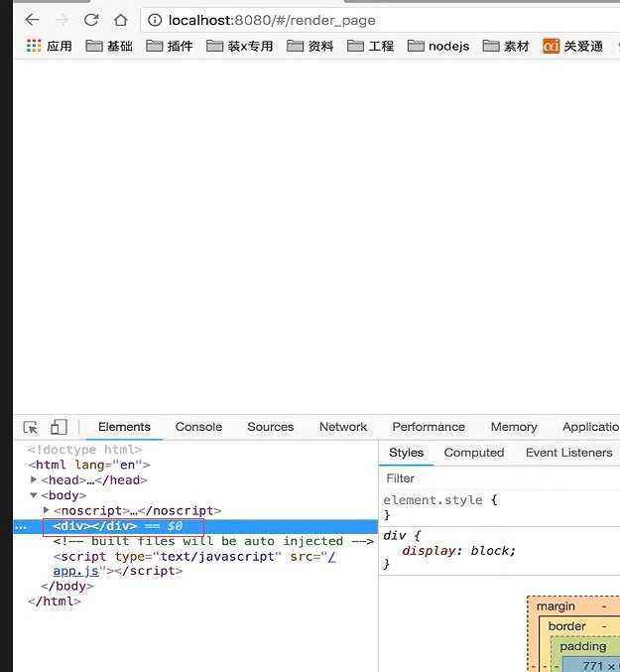The height and width of the screenshot is (672, 620).
Task: Open the 工程 bookmark folder
Action: tap(370, 46)
